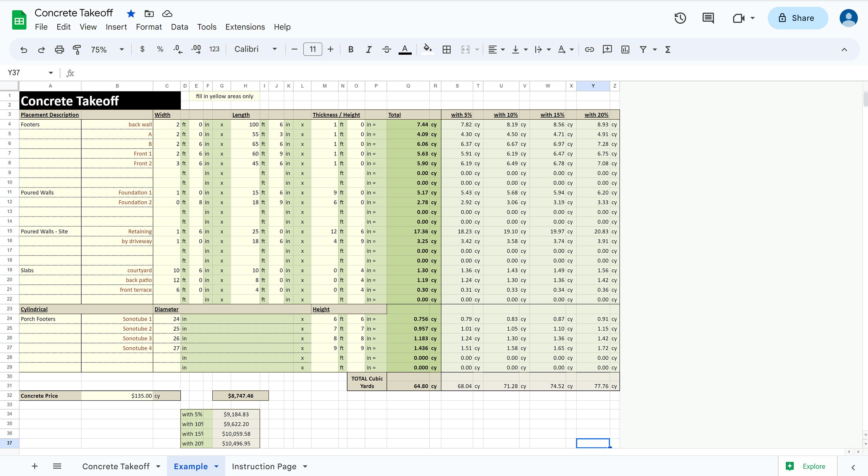Open the fill color picker
The width and height of the screenshot is (868, 476).
coord(427,49)
